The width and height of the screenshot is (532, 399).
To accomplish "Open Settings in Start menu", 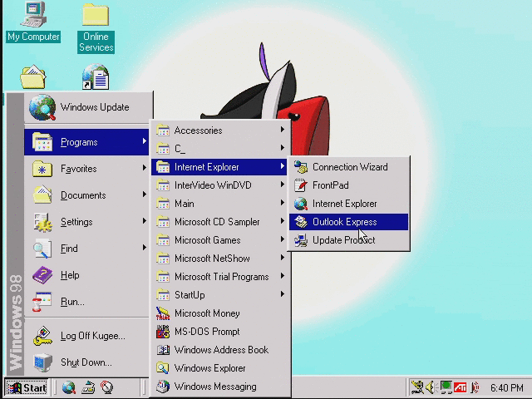I will pyautogui.click(x=86, y=222).
